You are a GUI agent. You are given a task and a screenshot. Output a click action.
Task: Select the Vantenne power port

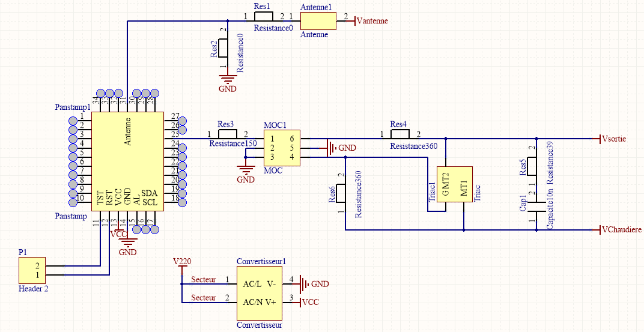point(371,21)
